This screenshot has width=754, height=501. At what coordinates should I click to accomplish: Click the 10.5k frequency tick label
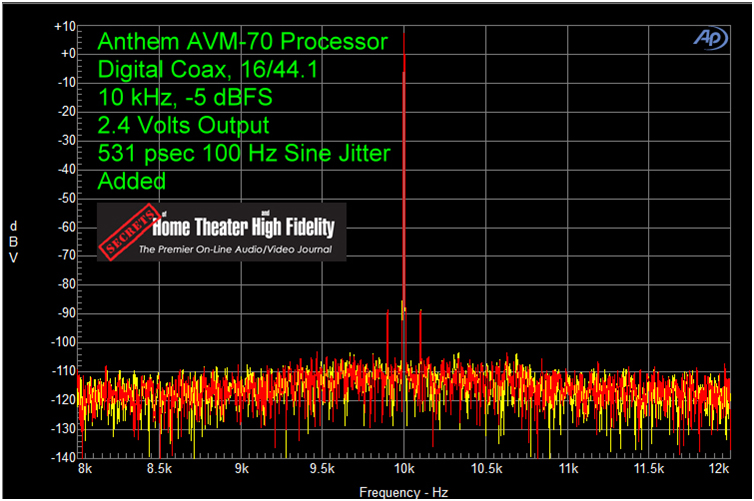(487, 468)
